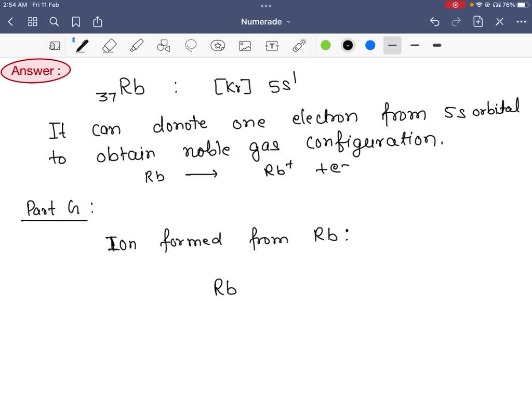Select the Pen tool
This screenshot has width=532, height=399.
[82, 46]
